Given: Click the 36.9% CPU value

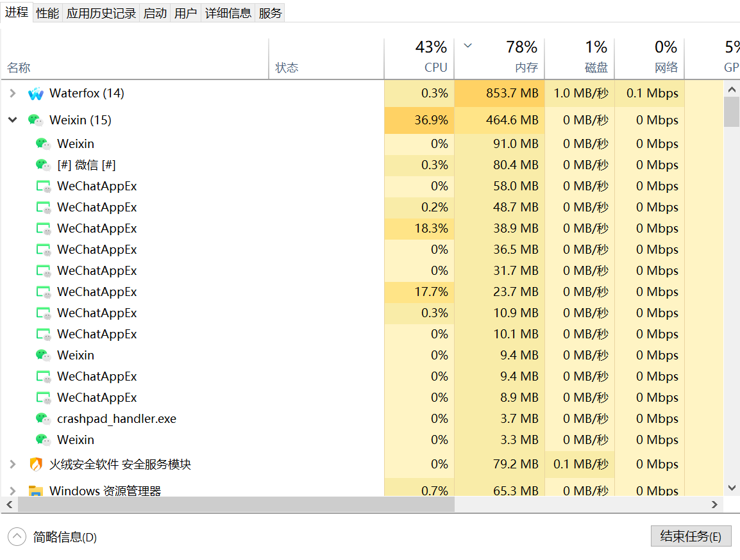Looking at the screenshot, I should [x=432, y=120].
